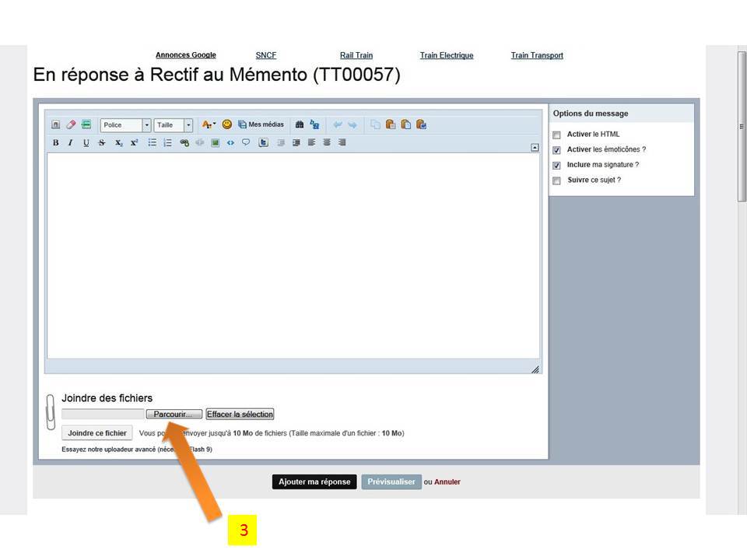
Task: Insert a bulleted list
Action: tap(153, 143)
